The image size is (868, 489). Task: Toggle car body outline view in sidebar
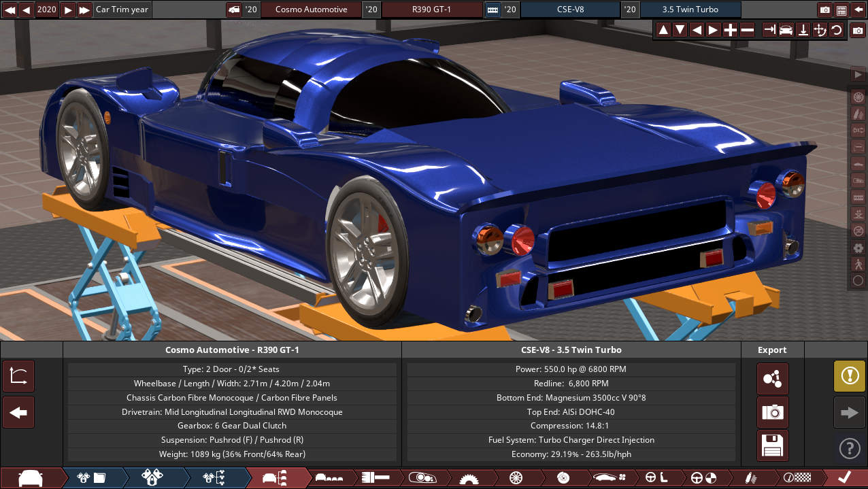click(858, 147)
